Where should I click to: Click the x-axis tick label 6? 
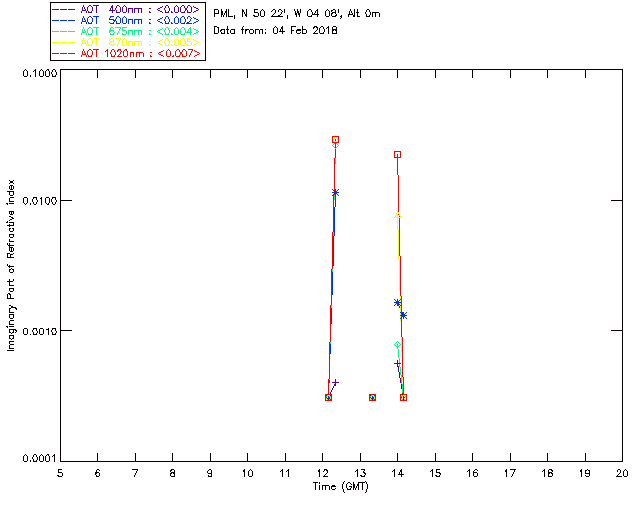98,473
